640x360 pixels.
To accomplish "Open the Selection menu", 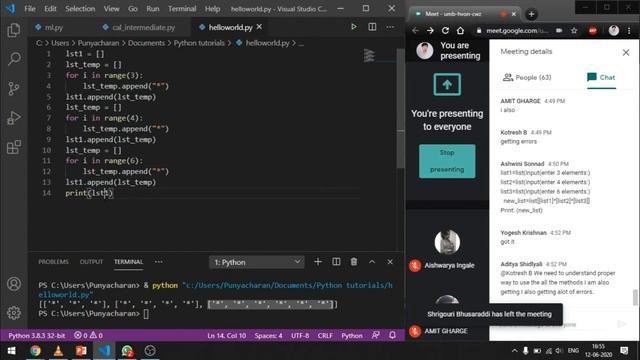I will tap(80, 9).
